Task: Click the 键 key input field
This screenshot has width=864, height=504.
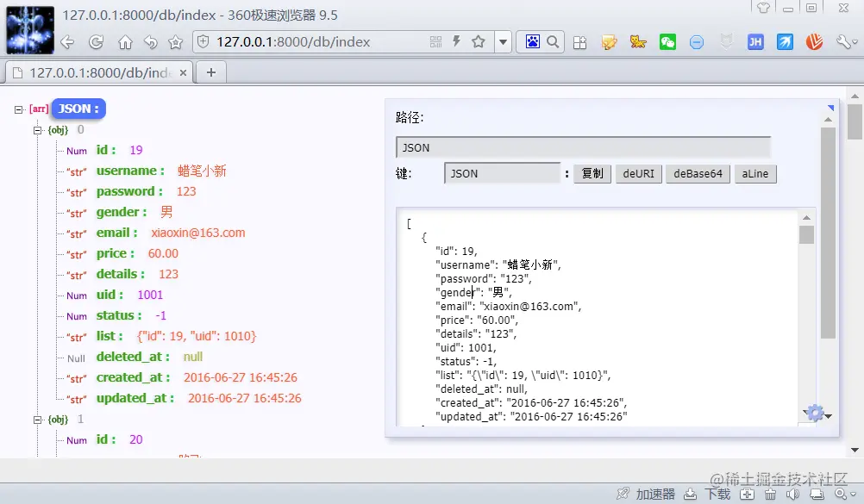Action: point(502,173)
